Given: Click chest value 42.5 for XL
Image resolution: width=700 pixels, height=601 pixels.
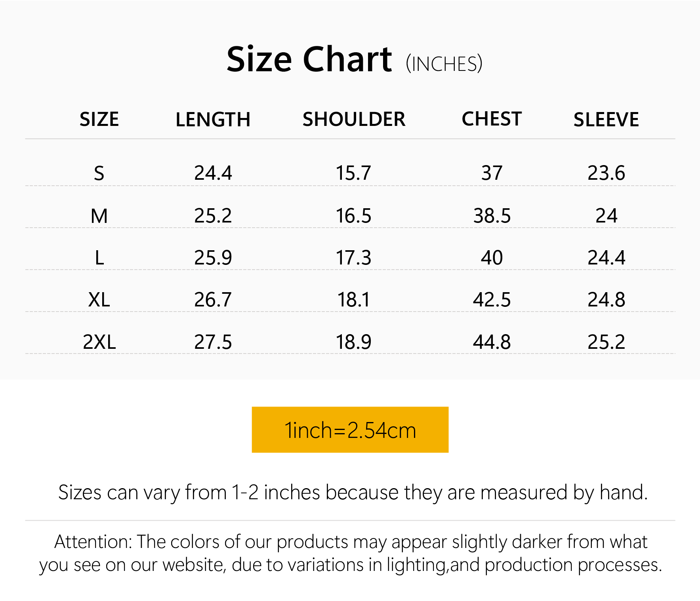Looking at the screenshot, I should coord(492,300).
